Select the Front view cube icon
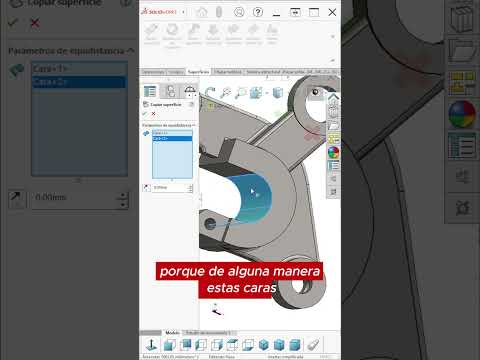 (x=170, y=345)
